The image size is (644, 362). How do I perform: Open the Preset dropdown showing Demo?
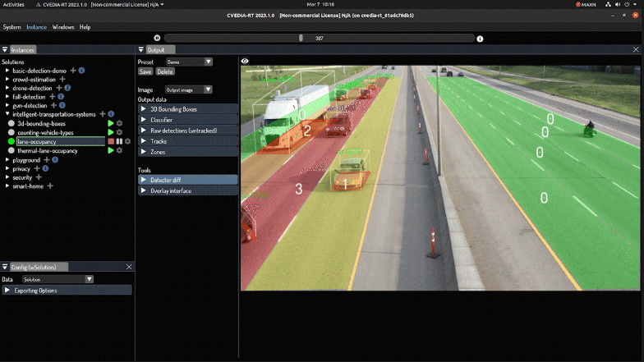point(189,62)
